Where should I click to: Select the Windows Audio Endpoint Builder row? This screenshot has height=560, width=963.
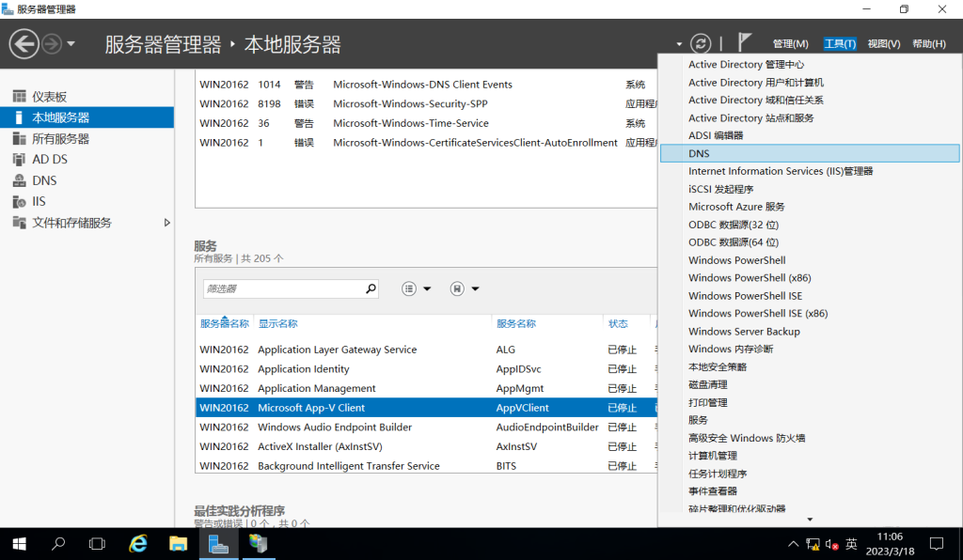[x=426, y=428]
